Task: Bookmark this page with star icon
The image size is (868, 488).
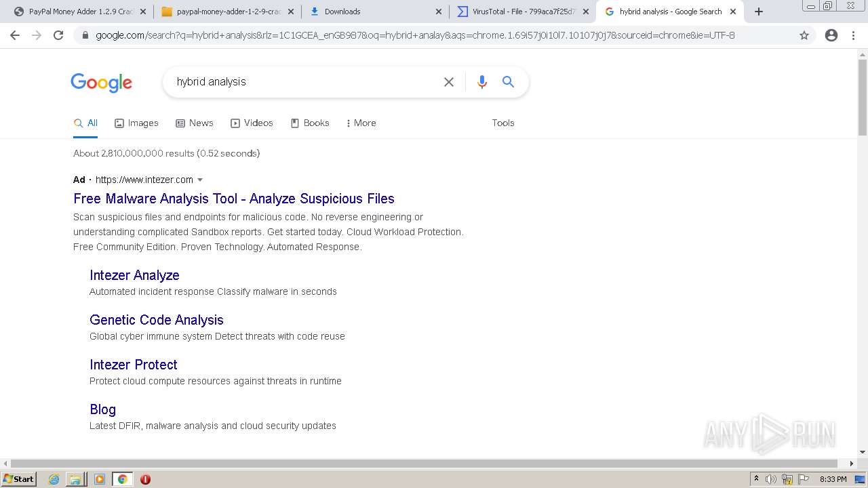Action: pyautogui.click(x=804, y=35)
